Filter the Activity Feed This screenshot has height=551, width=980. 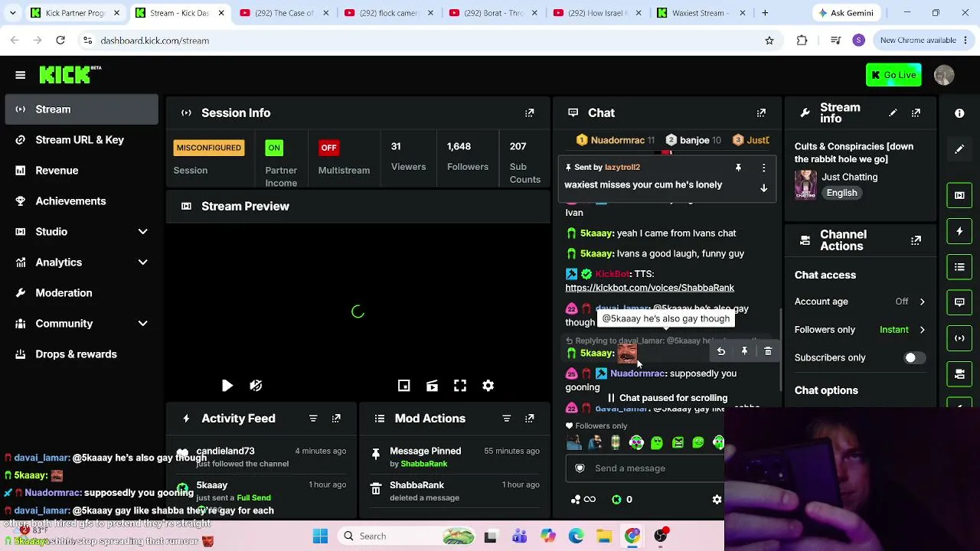313,419
